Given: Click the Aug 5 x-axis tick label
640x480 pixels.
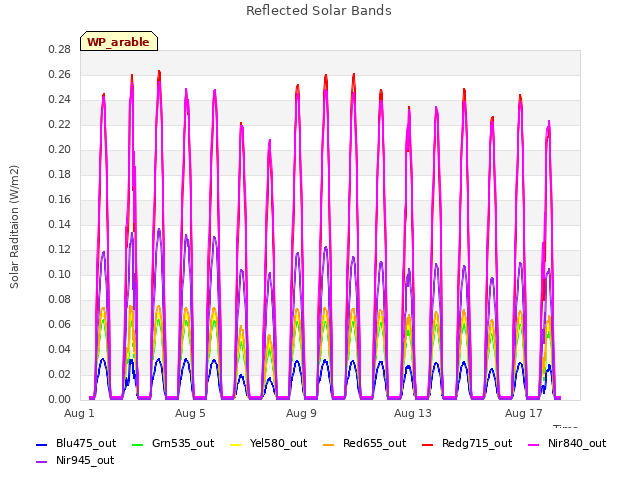Looking at the screenshot, I should point(190,413).
